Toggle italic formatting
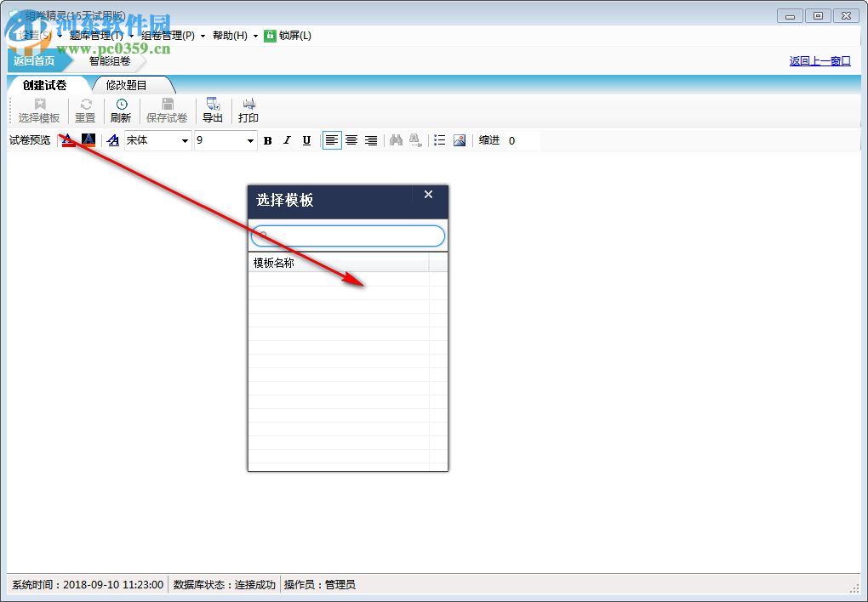868x602 pixels. (x=287, y=140)
